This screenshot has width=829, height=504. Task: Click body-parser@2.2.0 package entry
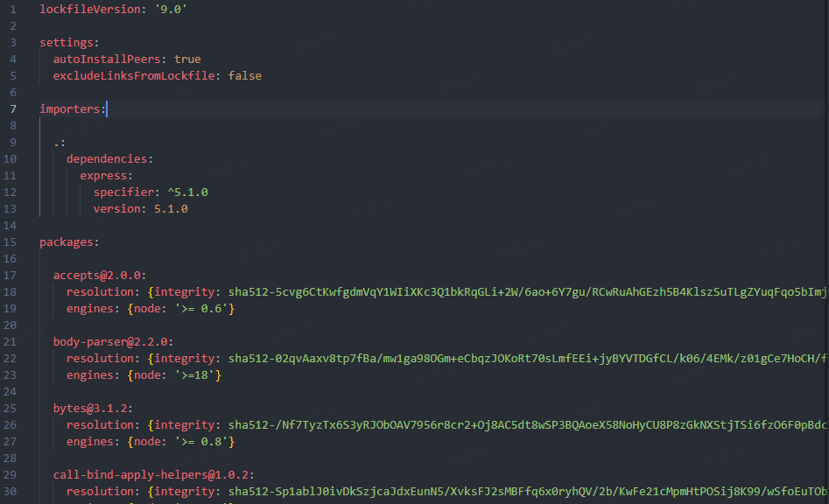coord(110,342)
